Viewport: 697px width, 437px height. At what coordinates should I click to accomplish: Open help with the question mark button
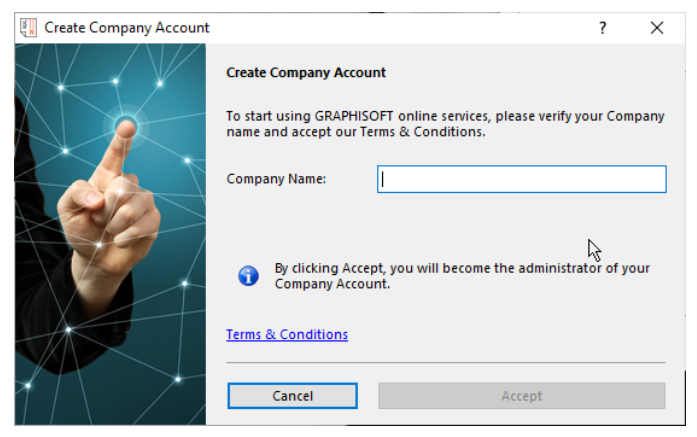click(x=602, y=28)
